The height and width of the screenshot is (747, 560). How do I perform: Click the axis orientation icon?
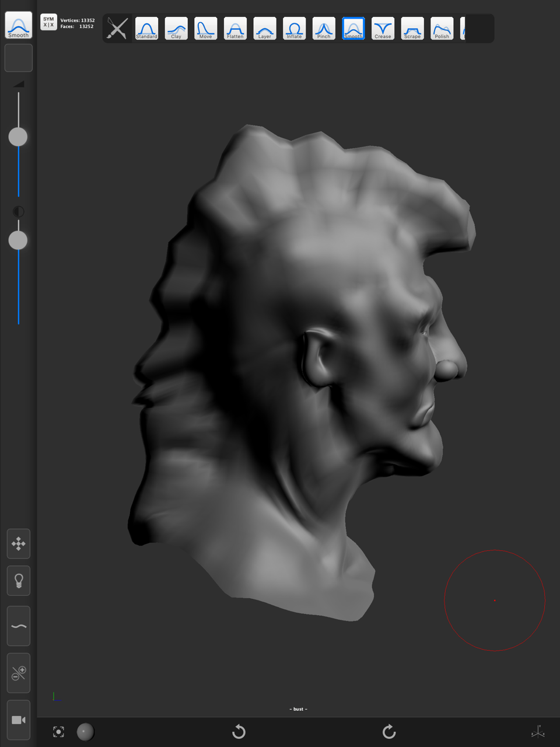tap(538, 732)
